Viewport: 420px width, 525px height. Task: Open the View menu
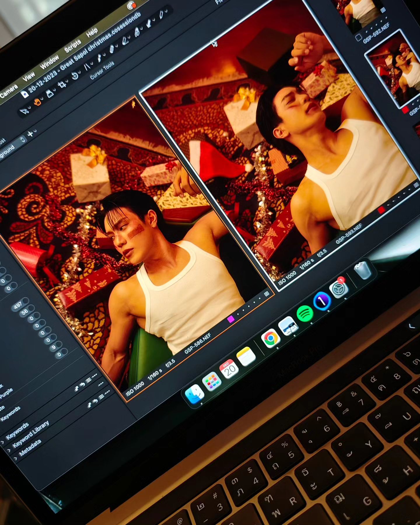point(29,77)
